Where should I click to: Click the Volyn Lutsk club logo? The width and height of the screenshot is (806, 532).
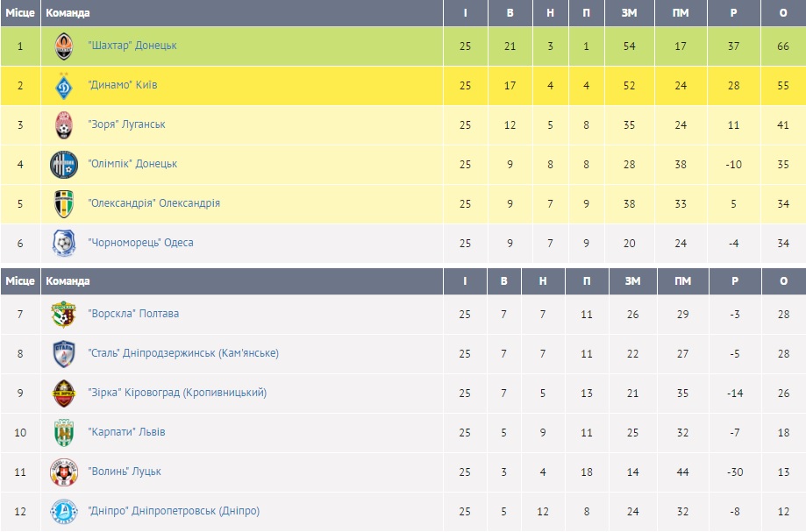pos(64,472)
